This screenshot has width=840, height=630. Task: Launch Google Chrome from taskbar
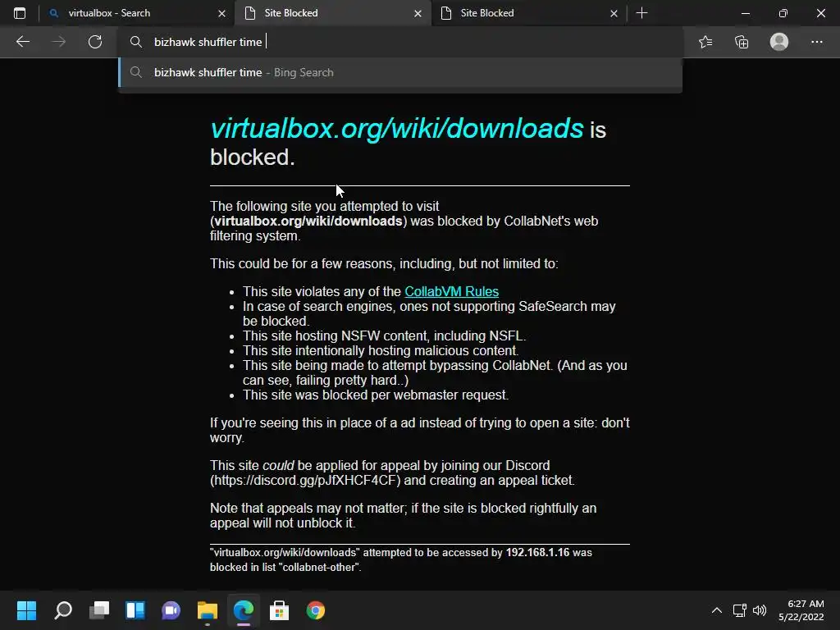click(316, 610)
